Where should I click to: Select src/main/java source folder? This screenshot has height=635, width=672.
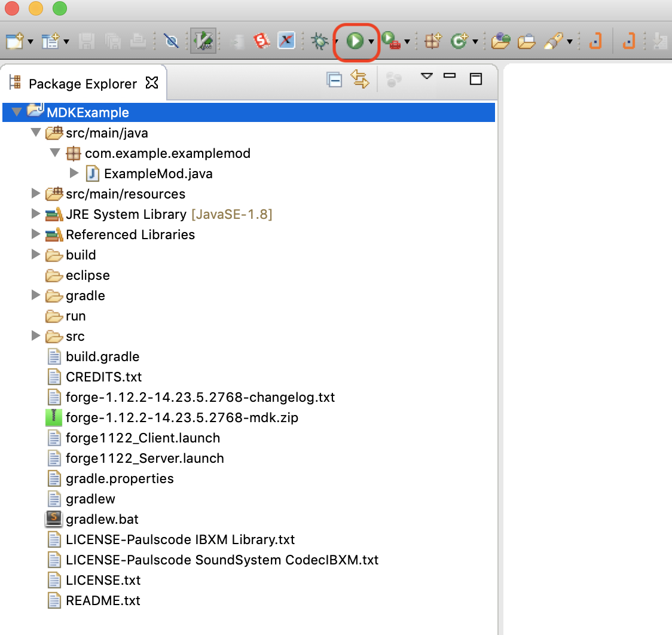(106, 133)
